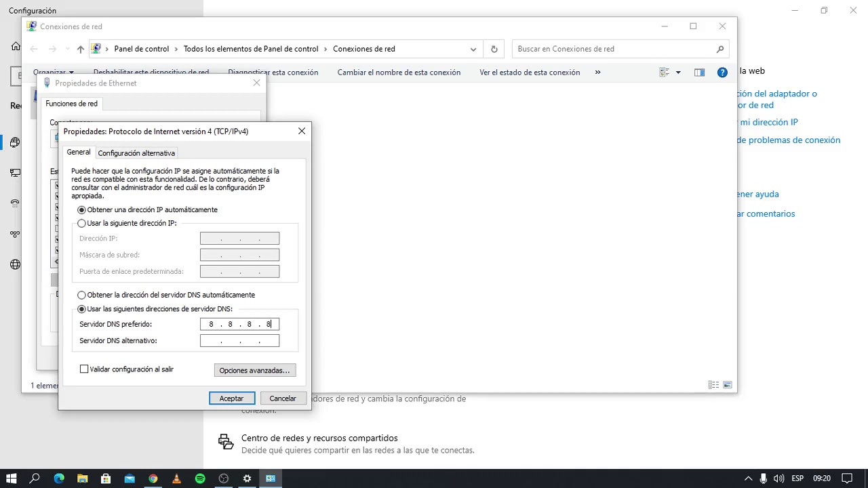Click the taskbar search magnifier
Viewport: 868px width, 488px height.
[x=35, y=479]
